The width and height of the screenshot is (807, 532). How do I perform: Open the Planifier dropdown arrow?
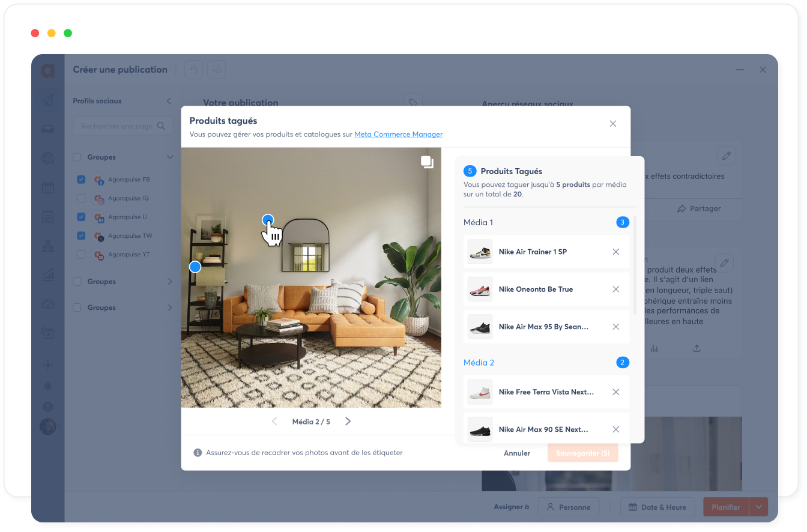[759, 507]
